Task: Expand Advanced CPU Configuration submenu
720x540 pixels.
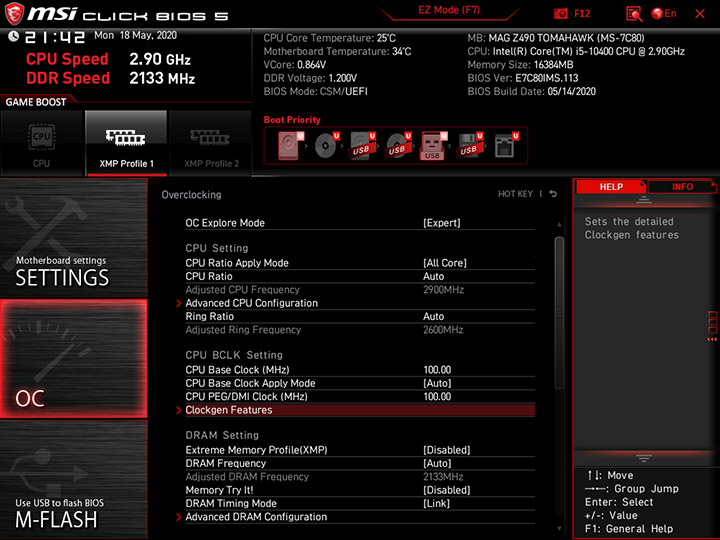Action: click(360, 303)
